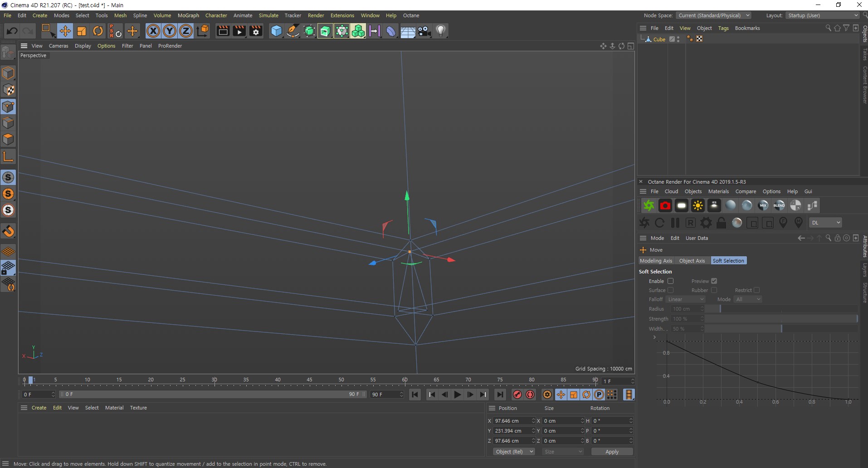Select the Move tool in top toolbar
Viewport: 868px width, 468px height.
point(65,31)
